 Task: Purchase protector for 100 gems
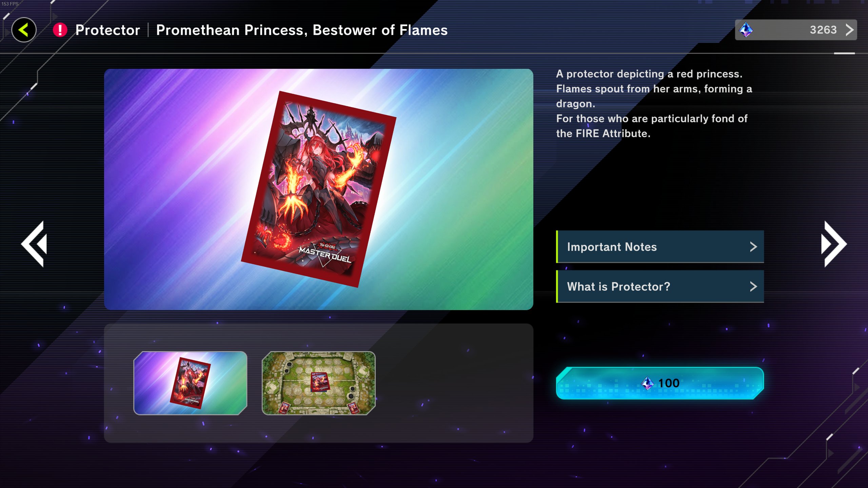pyautogui.click(x=660, y=383)
